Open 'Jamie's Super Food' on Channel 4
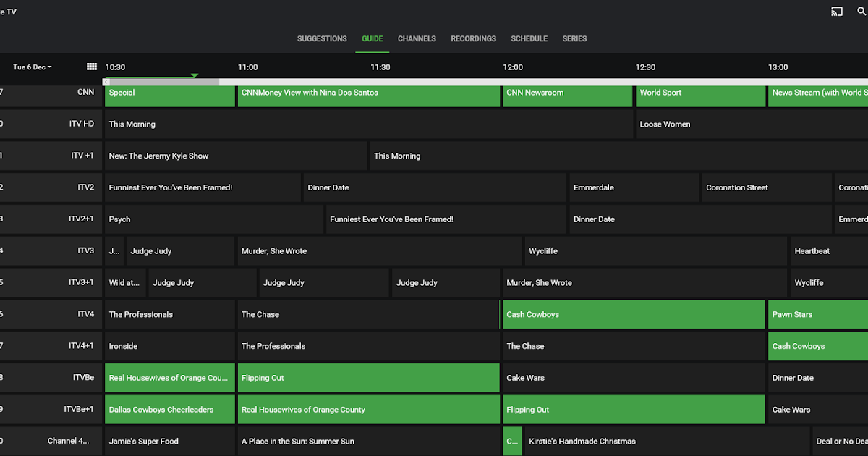 (x=170, y=441)
